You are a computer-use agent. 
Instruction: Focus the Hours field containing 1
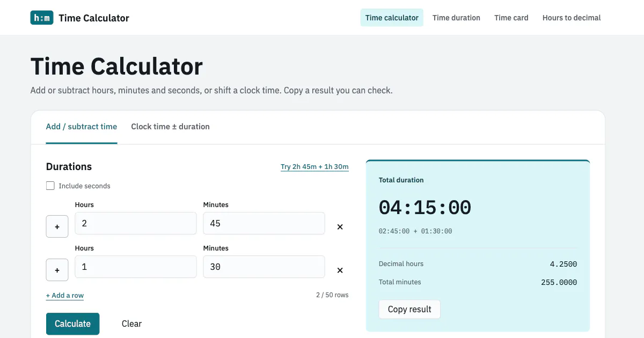pos(136,267)
